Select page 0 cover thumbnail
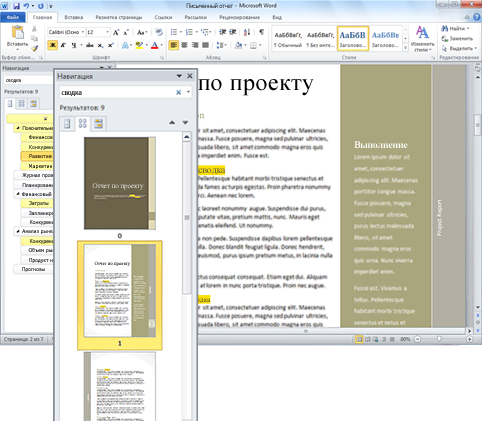This screenshot has height=421, width=482. click(120, 183)
